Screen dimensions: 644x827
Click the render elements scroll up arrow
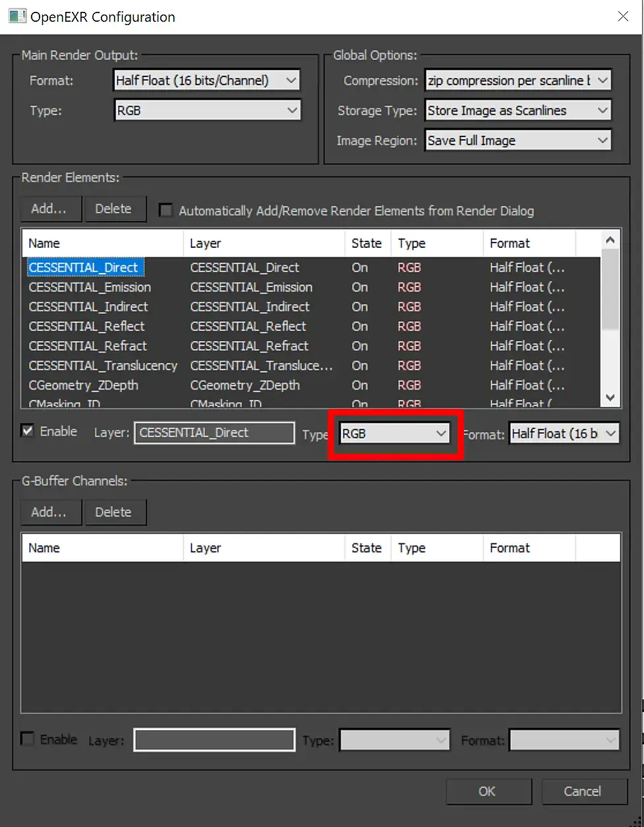coord(610,240)
